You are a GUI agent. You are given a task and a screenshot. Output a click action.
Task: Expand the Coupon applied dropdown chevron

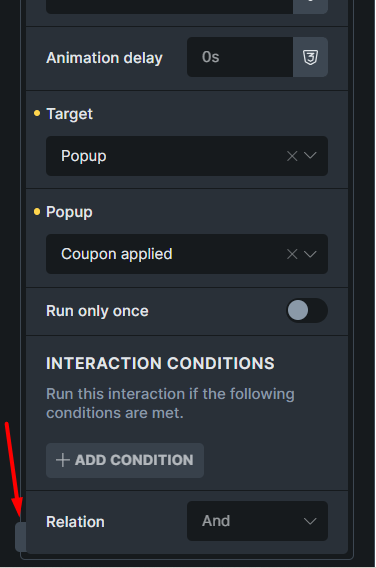pyautogui.click(x=310, y=254)
